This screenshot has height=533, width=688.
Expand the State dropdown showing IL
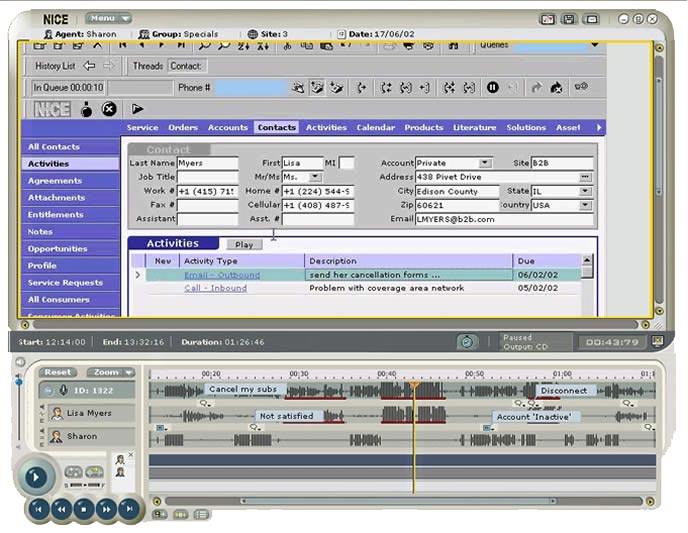coord(585,191)
